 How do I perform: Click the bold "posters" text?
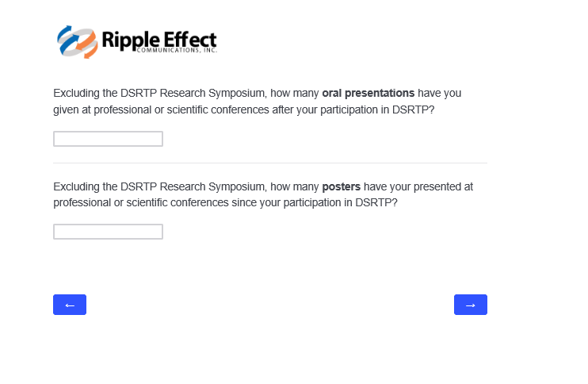[x=341, y=186]
